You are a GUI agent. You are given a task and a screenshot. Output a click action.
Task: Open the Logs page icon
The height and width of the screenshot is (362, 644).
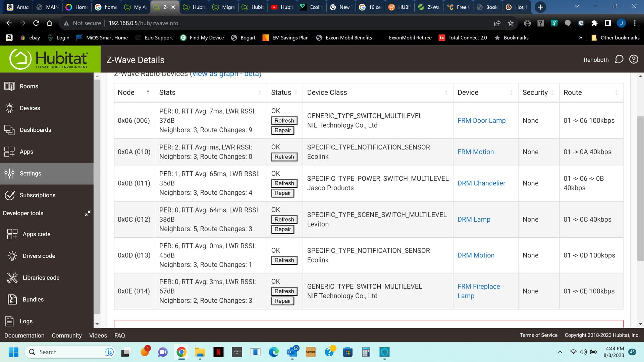coord(9,321)
